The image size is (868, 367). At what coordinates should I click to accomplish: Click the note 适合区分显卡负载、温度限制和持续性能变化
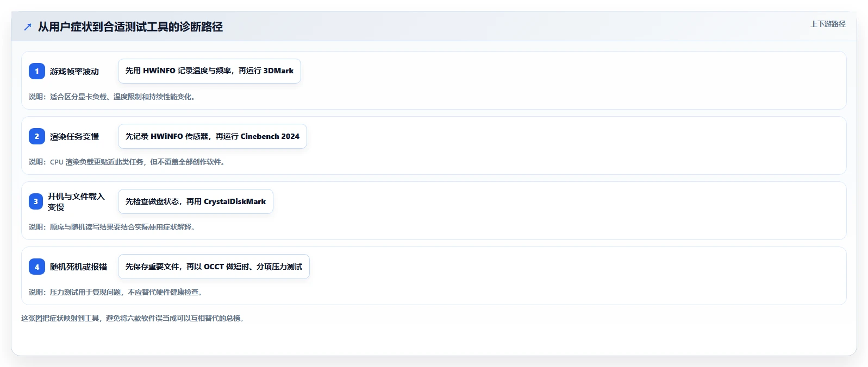(x=112, y=97)
